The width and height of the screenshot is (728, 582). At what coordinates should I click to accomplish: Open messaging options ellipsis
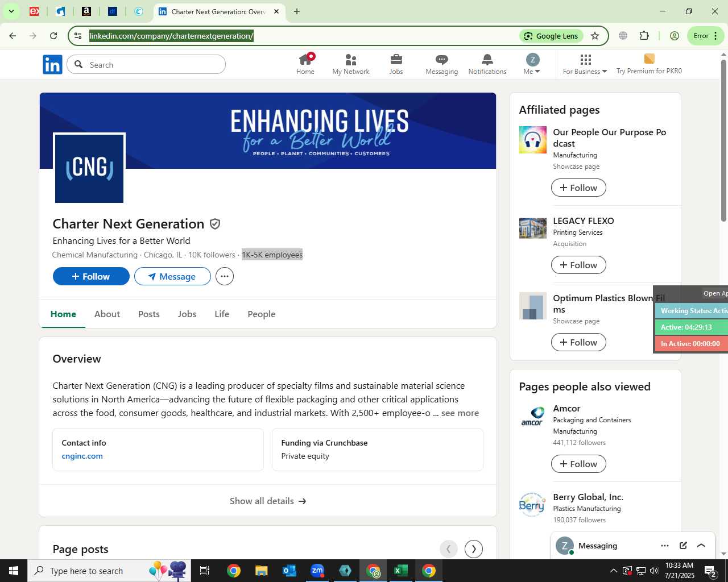(x=665, y=546)
